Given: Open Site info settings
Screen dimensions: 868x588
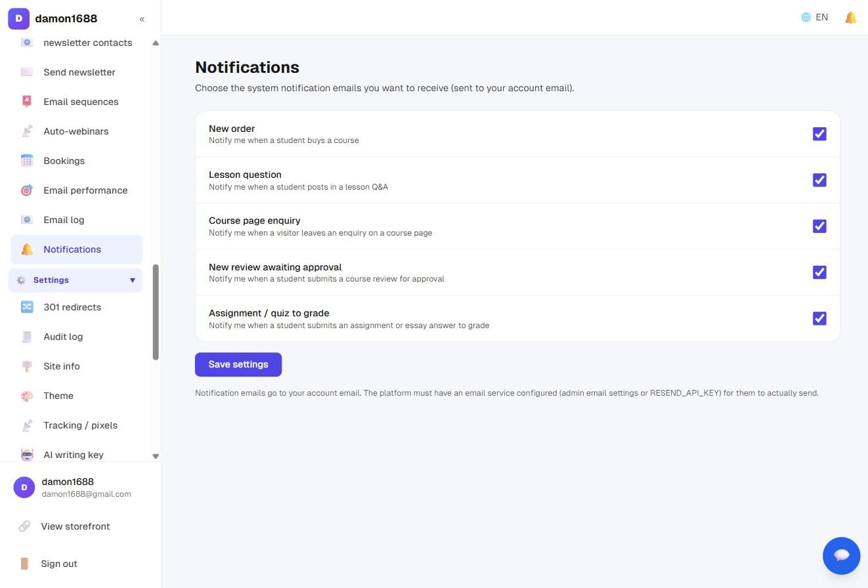Looking at the screenshot, I should [76, 366].
